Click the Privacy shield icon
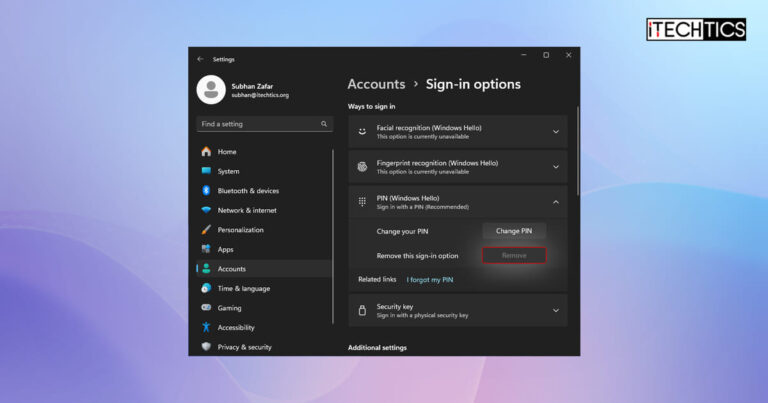Image resolution: width=768 pixels, height=403 pixels. tap(206, 347)
